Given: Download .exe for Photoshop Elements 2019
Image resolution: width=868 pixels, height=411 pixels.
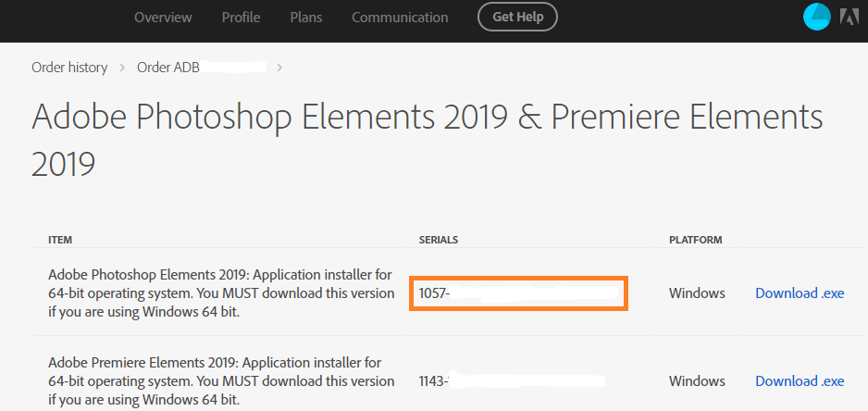Looking at the screenshot, I should click(x=800, y=293).
